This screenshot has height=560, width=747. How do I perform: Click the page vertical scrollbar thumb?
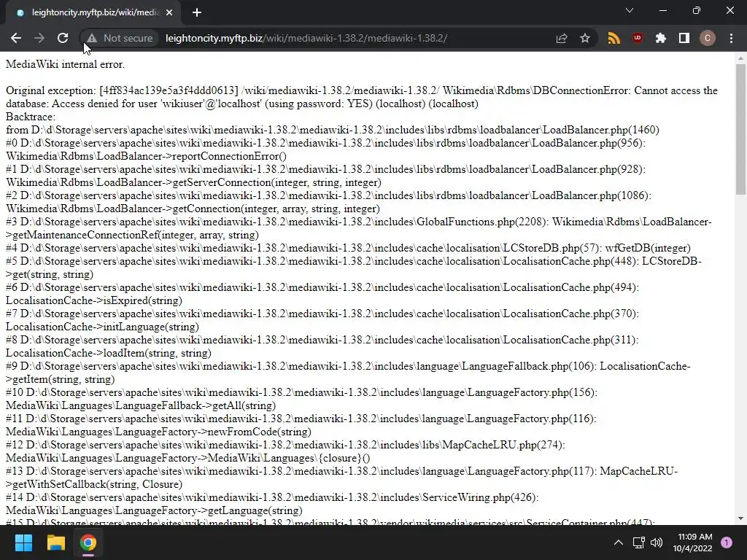pyautogui.click(x=740, y=130)
